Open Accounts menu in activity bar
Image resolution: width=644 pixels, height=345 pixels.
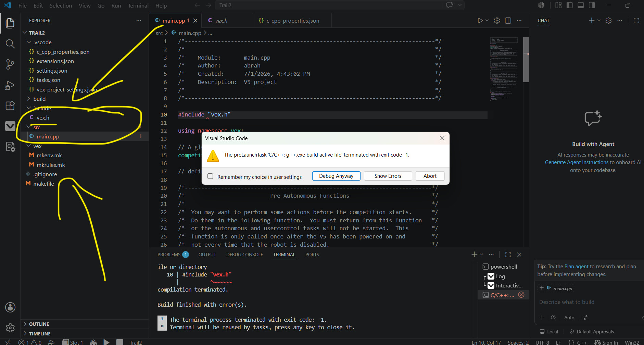[10, 307]
